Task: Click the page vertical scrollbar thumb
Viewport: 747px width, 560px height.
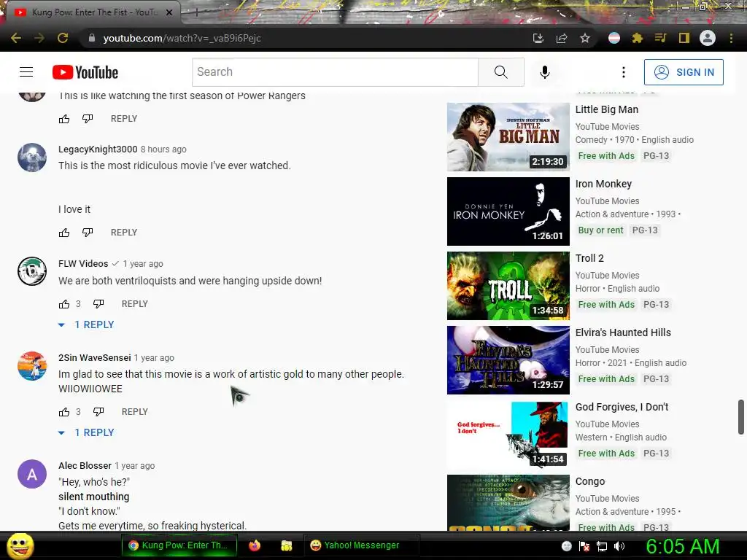Action: tap(741, 417)
